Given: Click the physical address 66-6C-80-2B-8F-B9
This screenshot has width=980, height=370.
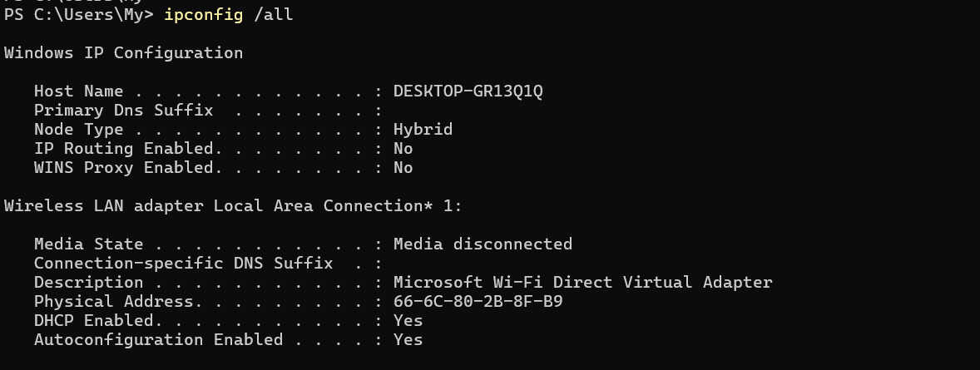Looking at the screenshot, I should (478, 302).
